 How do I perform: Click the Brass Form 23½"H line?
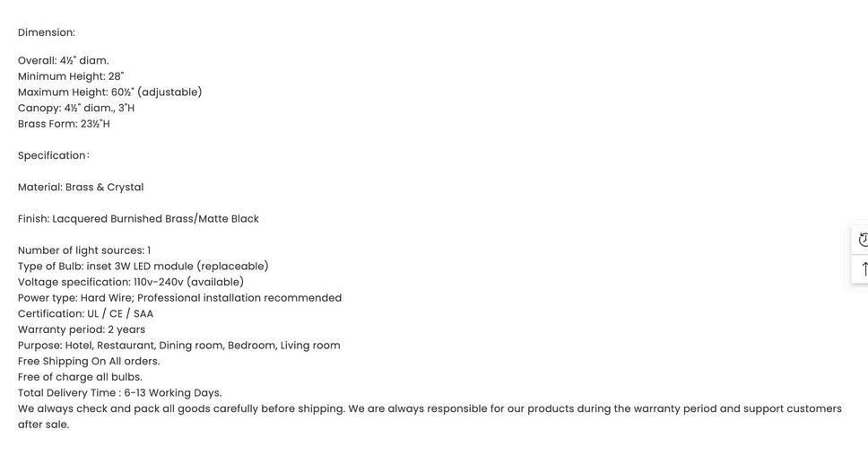(x=64, y=124)
